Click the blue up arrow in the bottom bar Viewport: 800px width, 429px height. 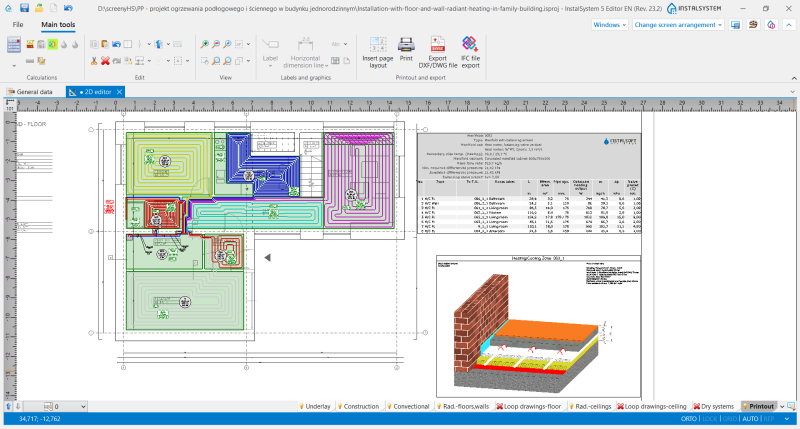click(x=9, y=406)
